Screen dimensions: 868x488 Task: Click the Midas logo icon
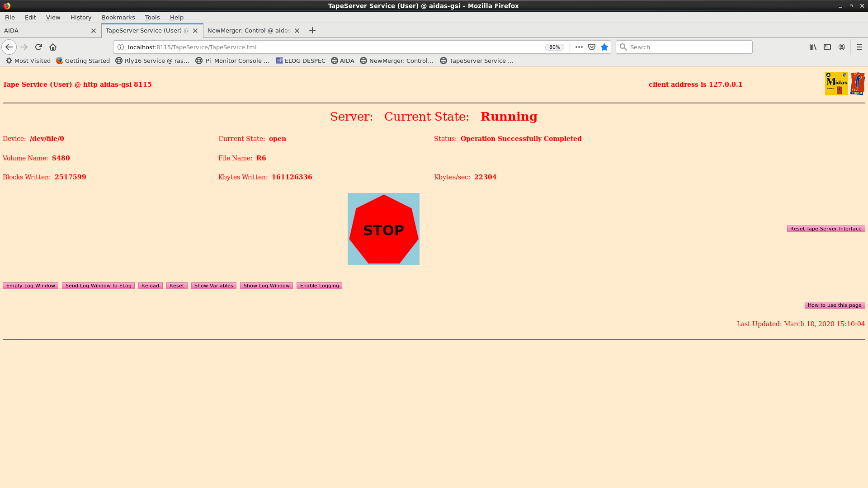pos(836,84)
